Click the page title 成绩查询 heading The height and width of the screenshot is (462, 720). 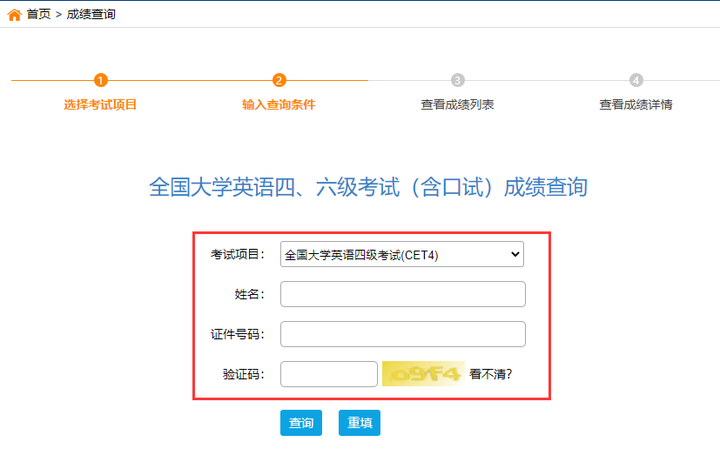coord(368,187)
